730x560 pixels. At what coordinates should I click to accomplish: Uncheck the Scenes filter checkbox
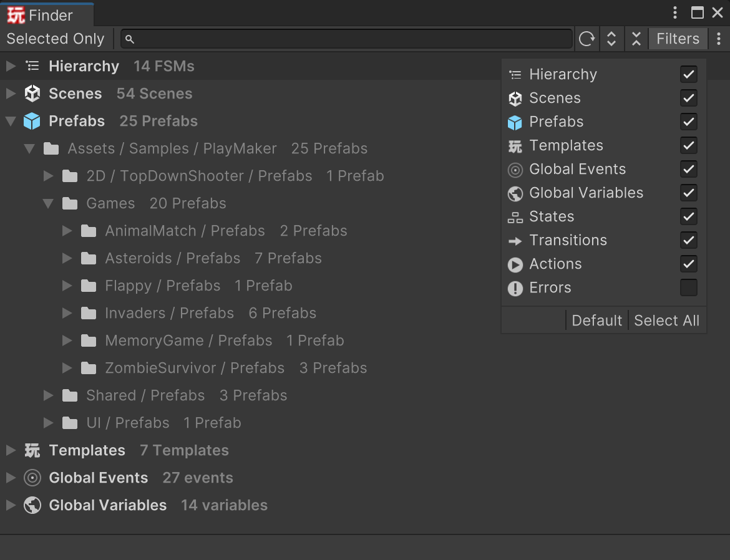pyautogui.click(x=689, y=99)
